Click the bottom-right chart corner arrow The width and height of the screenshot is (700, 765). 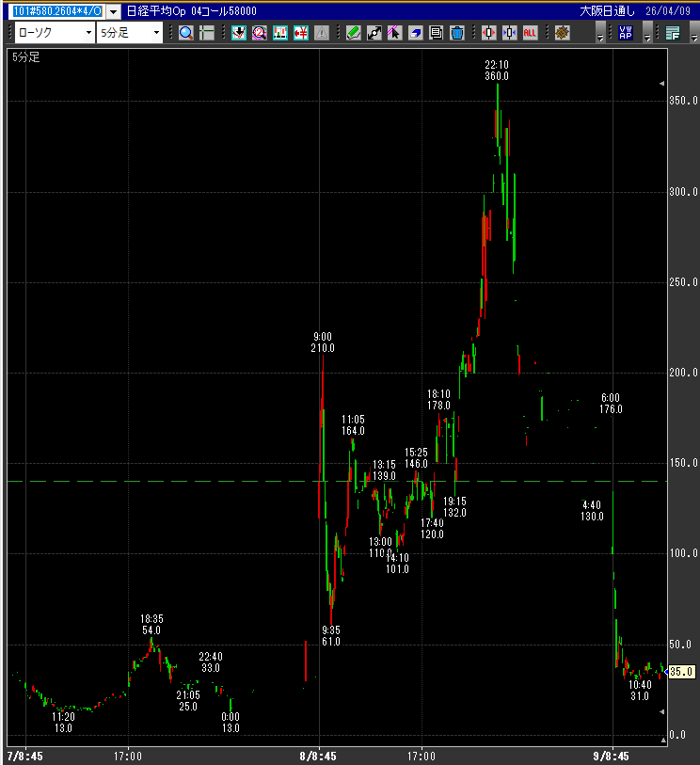click(663, 741)
